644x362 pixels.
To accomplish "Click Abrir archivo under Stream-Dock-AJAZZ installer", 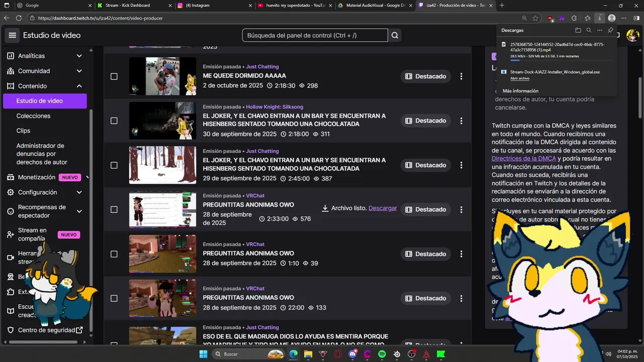I will click(520, 78).
